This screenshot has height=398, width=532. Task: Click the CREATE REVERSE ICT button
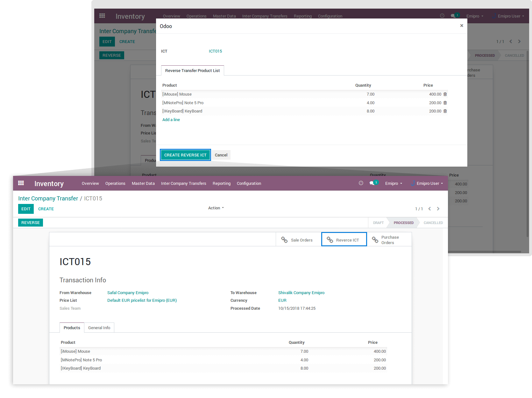pyautogui.click(x=185, y=155)
